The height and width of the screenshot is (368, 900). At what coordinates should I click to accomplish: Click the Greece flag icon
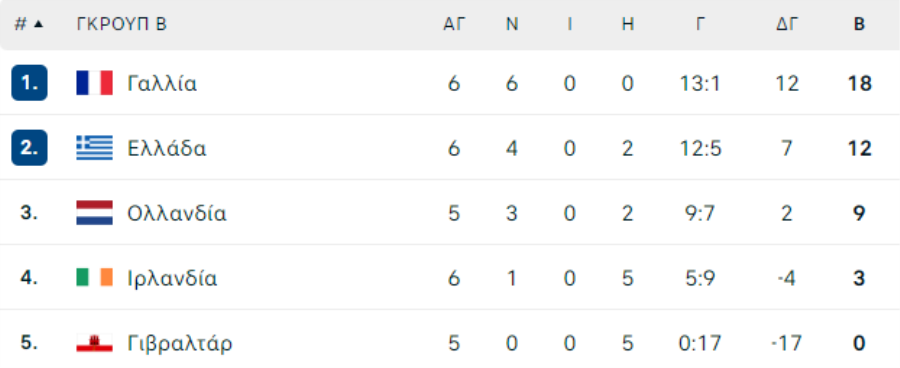pyautogui.click(x=95, y=148)
